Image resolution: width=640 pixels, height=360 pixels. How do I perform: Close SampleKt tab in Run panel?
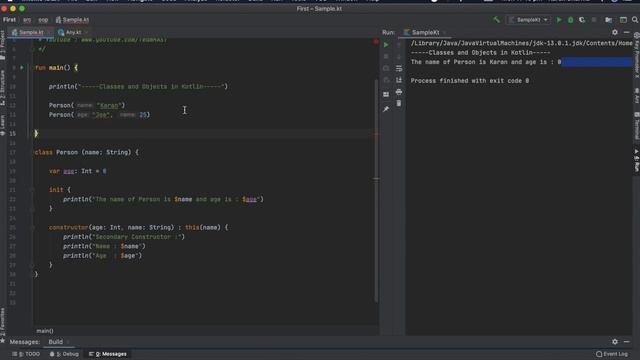tap(444, 32)
